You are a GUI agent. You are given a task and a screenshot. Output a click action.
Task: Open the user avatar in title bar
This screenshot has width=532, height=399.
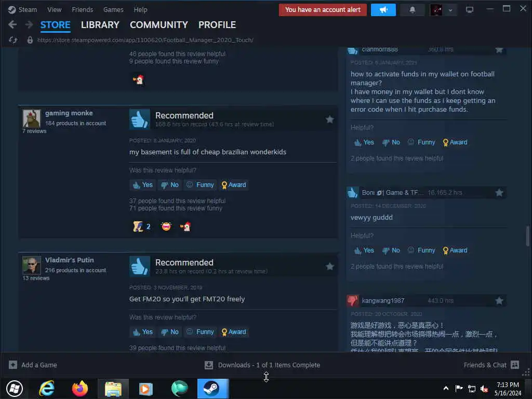[436, 10]
